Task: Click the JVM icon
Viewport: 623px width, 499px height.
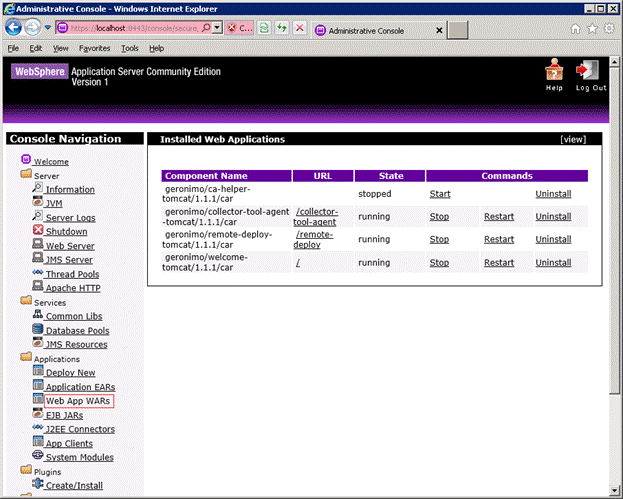Action: tap(38, 201)
